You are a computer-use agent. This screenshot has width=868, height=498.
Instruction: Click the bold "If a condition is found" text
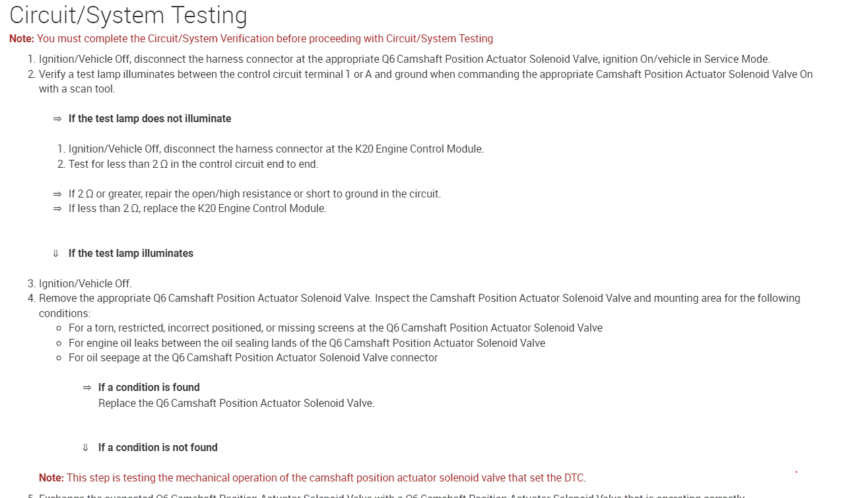pos(149,388)
